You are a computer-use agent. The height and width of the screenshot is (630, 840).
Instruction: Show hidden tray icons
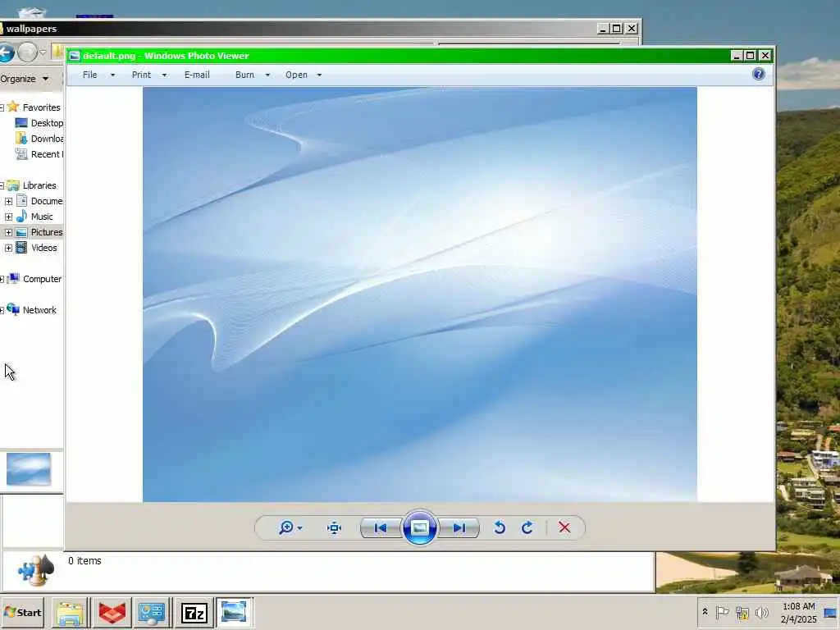click(x=705, y=612)
